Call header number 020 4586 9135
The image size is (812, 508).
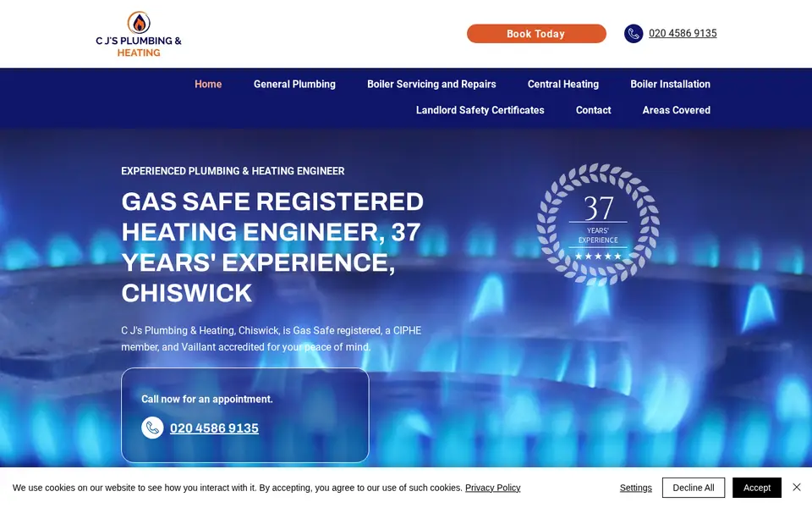click(683, 33)
